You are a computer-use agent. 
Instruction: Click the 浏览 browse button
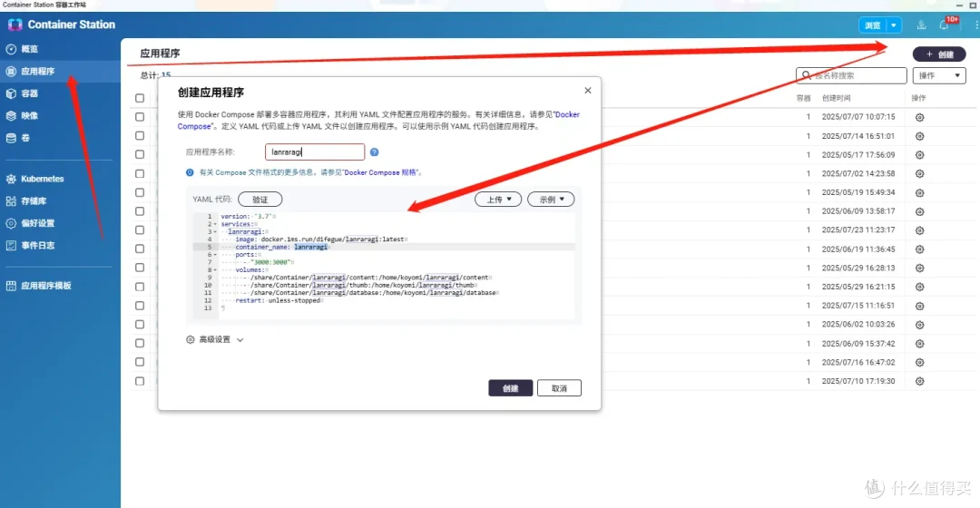[x=873, y=25]
